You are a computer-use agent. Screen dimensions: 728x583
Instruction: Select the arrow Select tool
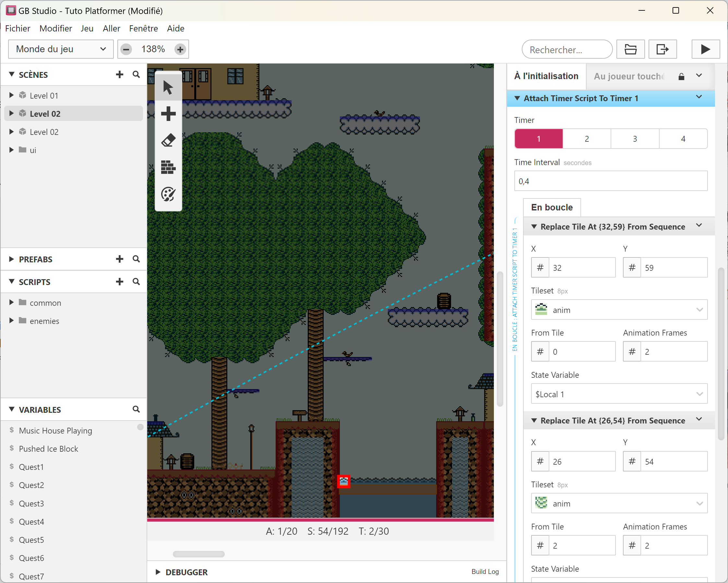coord(168,88)
